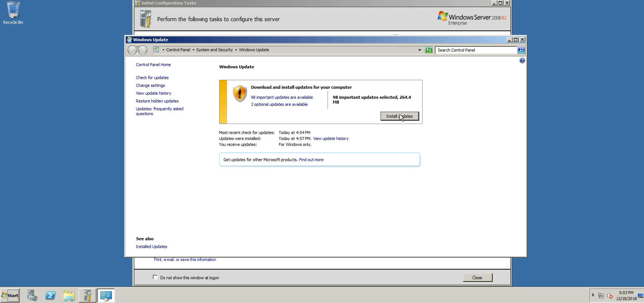Open Change settings in the sidebar
Screen dimensions: 644x303
[x=150, y=85]
